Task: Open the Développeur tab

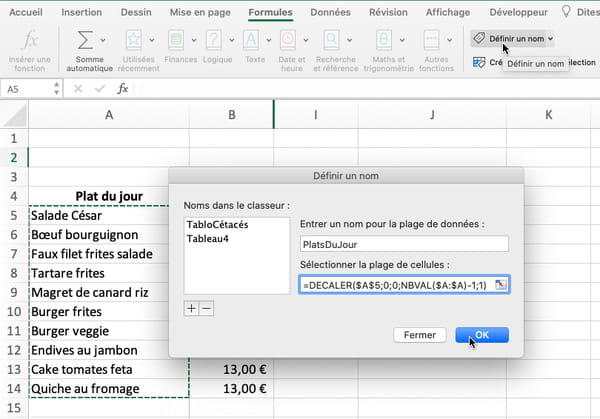Action: 518,12
